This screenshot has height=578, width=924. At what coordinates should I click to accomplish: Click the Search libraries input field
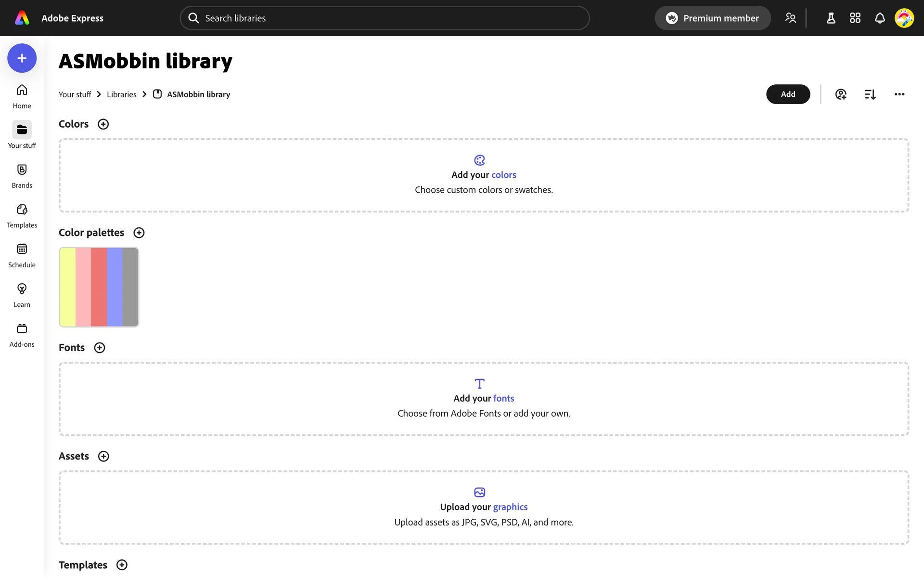(x=385, y=18)
